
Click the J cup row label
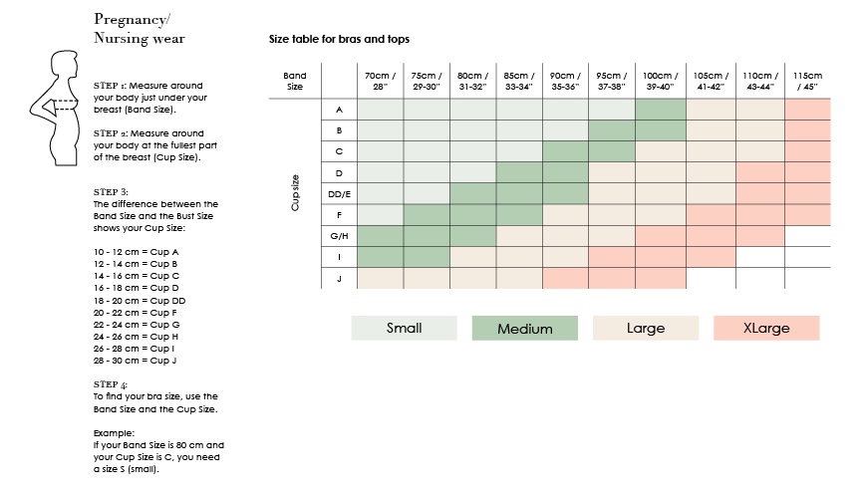point(339,279)
